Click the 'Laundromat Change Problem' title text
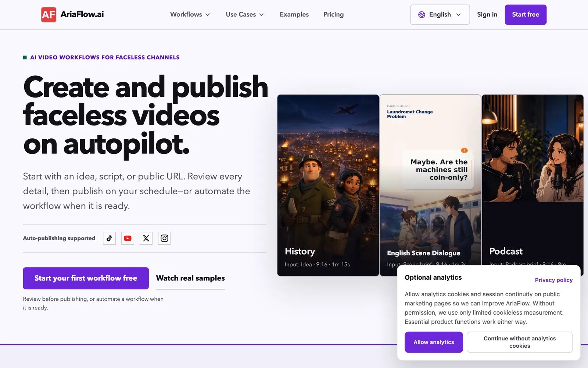 pos(410,114)
